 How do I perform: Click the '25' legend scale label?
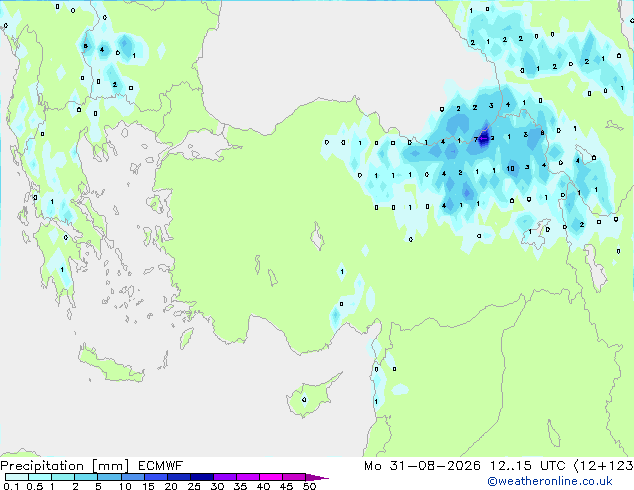coord(194,486)
